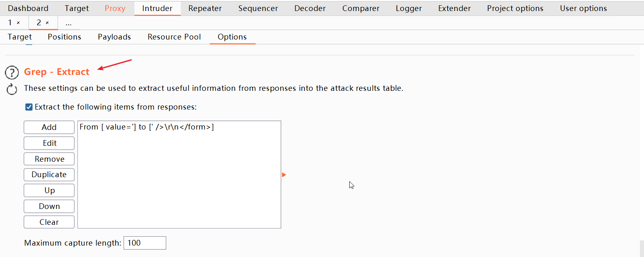Click the Maximum capture length field
The height and width of the screenshot is (257, 644).
pos(145,243)
